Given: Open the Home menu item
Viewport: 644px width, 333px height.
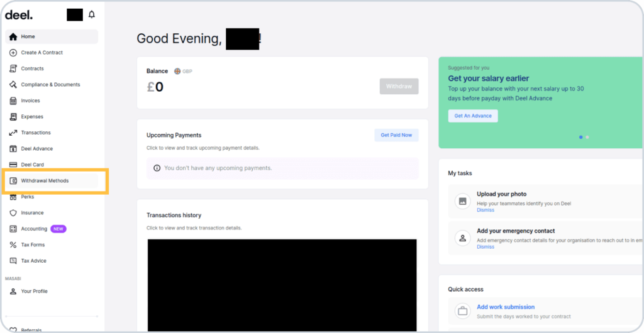Looking at the screenshot, I should (52, 36).
